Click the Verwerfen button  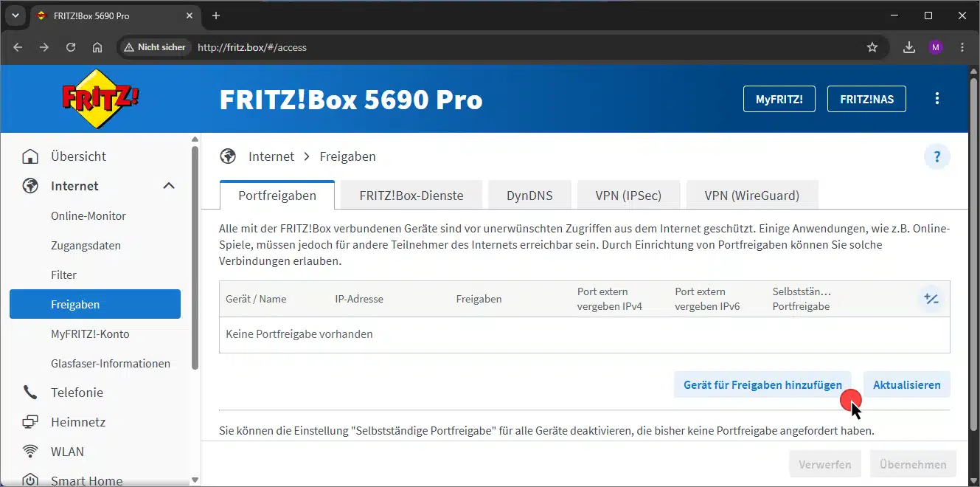(x=825, y=465)
